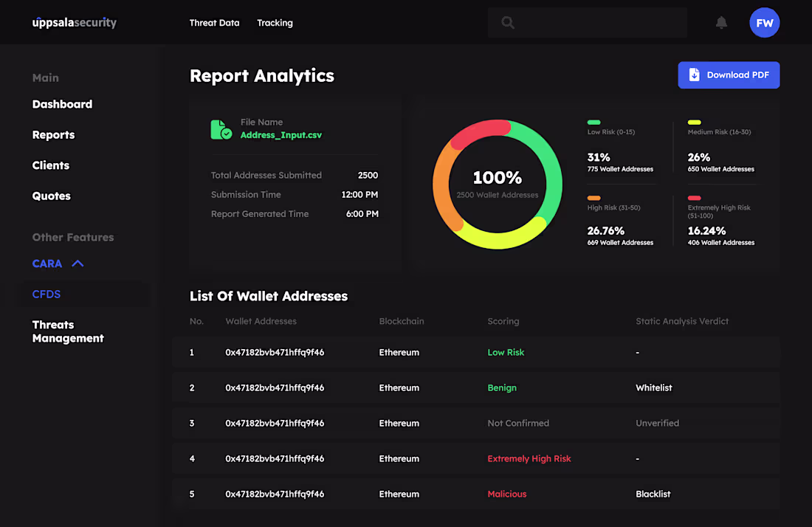
Task: Open Threats Management in the sidebar
Action: tap(68, 331)
